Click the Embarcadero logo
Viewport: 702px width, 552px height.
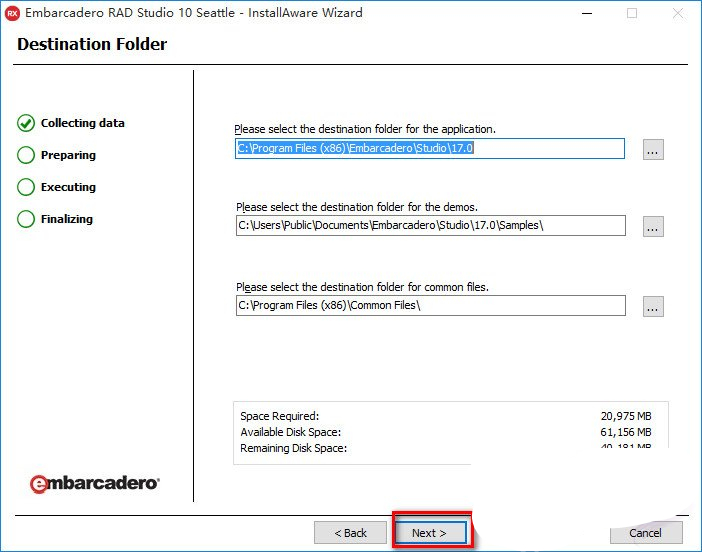pyautogui.click(x=94, y=484)
